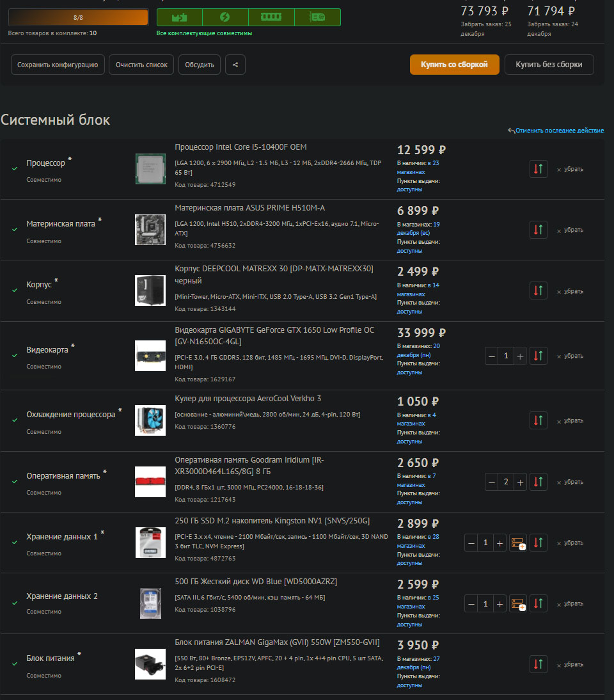Remove the Оперативная память item with убрать
Screen dimensions: 614x700
(570, 482)
